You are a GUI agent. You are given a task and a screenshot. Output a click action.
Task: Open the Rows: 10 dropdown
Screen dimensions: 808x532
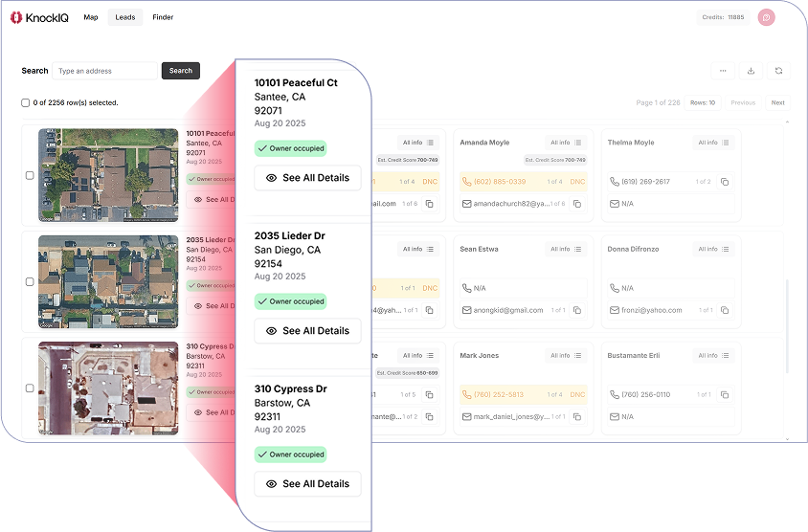click(703, 102)
